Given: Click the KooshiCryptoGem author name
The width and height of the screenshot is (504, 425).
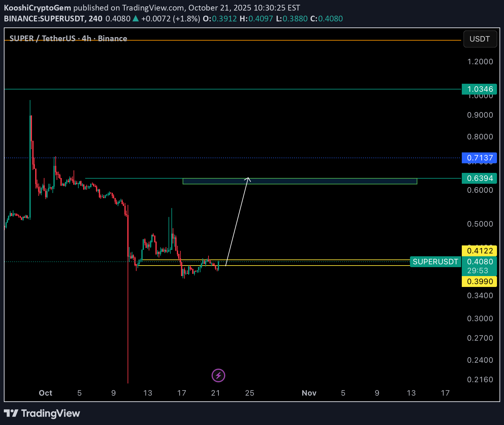Looking at the screenshot, I should click(37, 8).
